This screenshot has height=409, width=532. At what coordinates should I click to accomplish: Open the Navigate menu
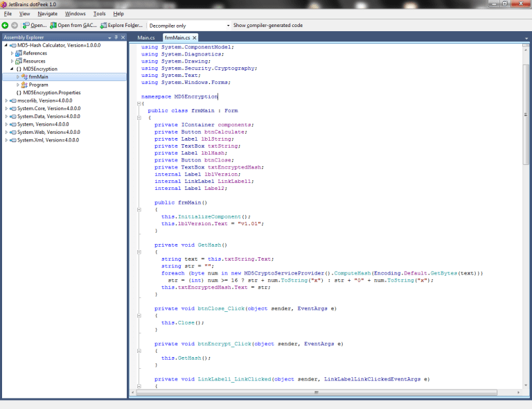(x=48, y=14)
